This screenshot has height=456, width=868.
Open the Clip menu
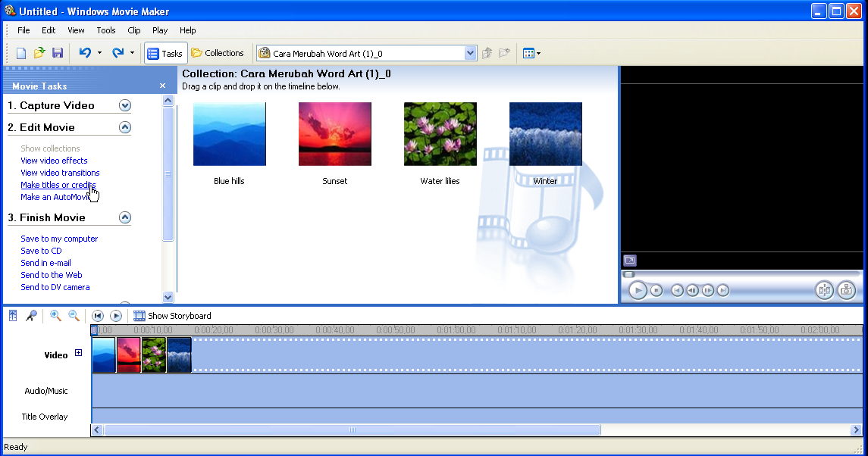coord(134,30)
